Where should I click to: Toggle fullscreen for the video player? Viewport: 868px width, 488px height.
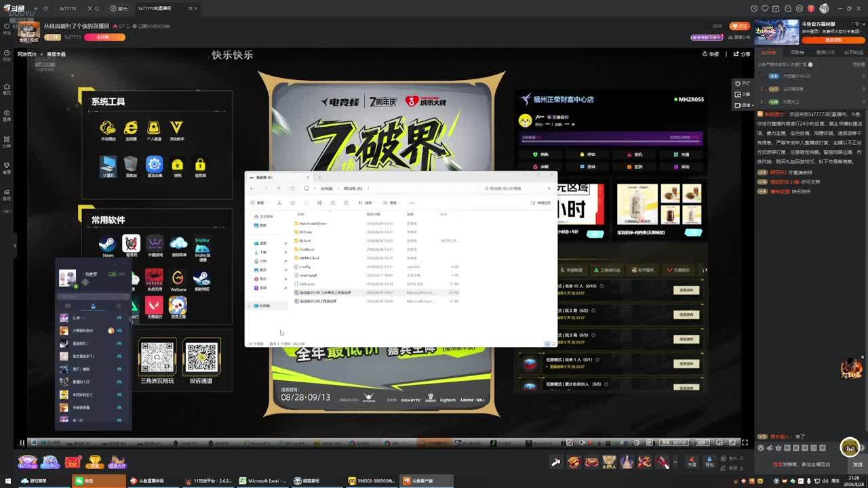(745, 443)
